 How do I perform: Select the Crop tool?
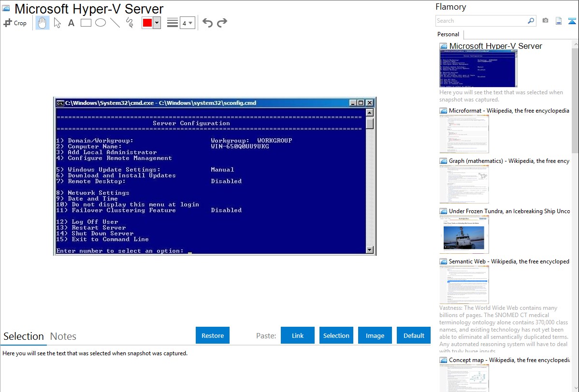pos(15,23)
